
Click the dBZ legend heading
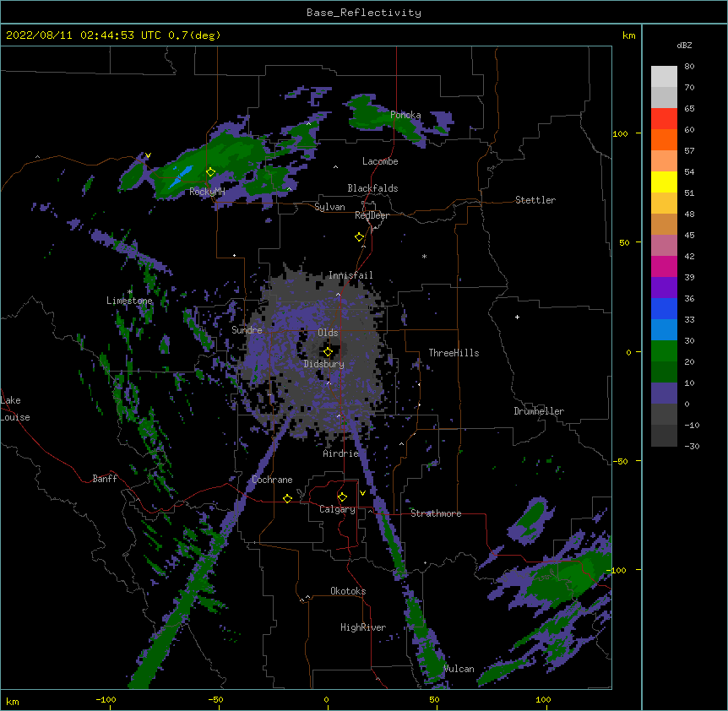[684, 45]
